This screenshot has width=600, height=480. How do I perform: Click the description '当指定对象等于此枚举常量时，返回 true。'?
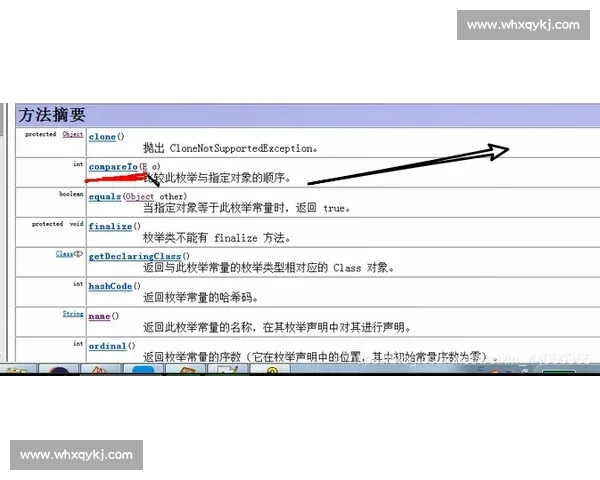click(x=247, y=208)
